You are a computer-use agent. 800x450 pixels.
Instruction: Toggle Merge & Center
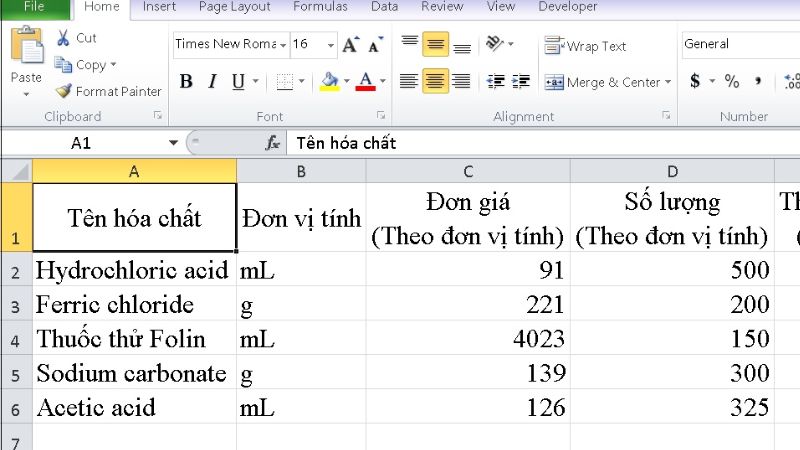click(x=603, y=82)
